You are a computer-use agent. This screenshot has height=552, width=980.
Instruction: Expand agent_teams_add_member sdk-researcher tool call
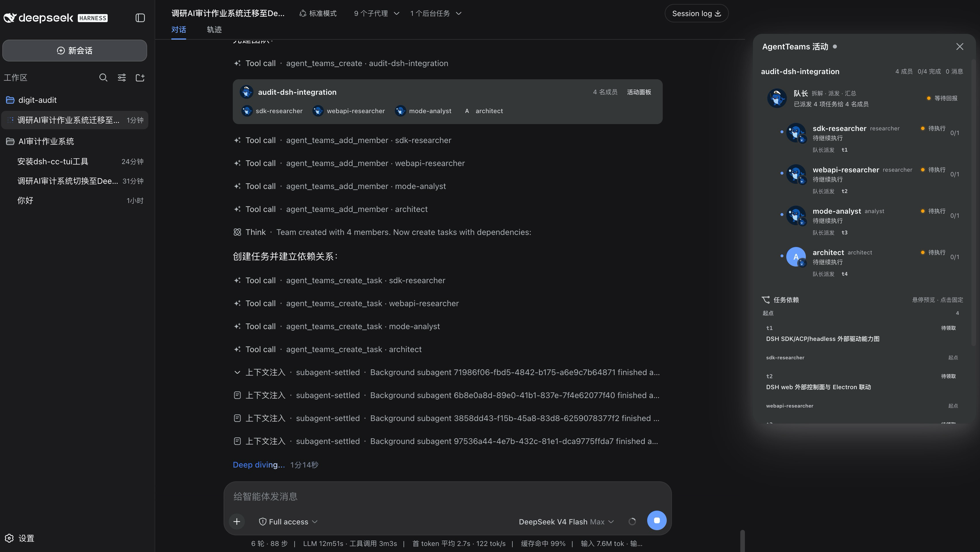click(342, 140)
